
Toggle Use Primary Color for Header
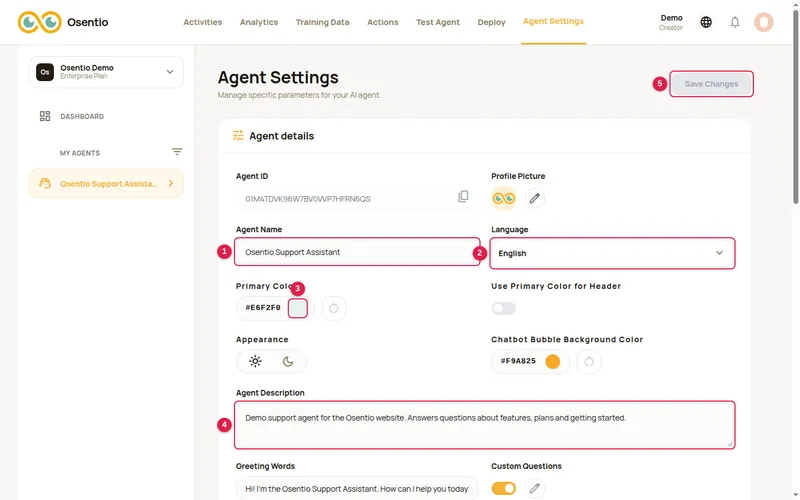504,308
